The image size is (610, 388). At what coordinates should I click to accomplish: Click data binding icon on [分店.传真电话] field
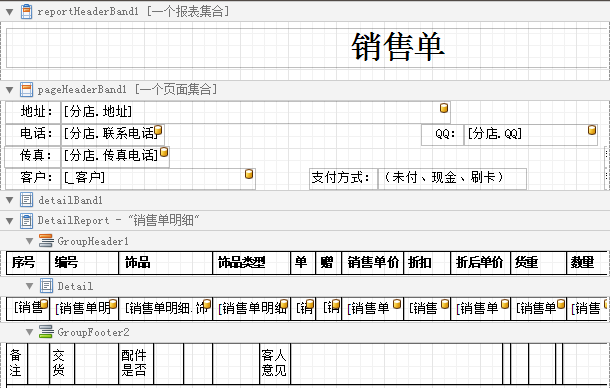[x=164, y=152]
